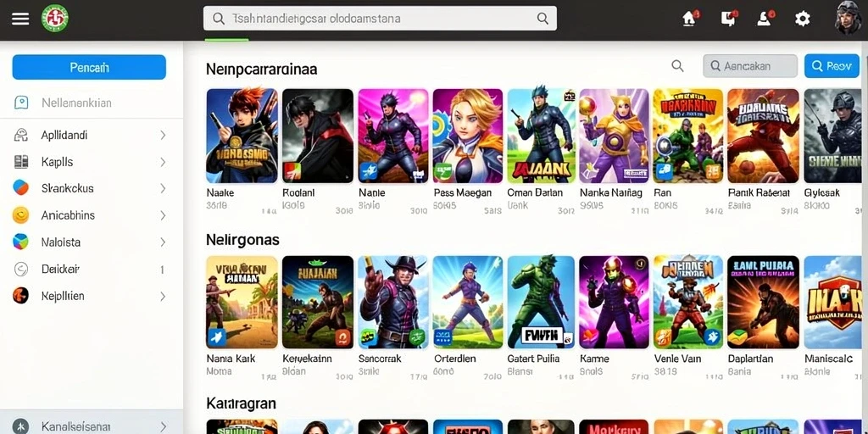Focus the top search bar

tap(380, 19)
